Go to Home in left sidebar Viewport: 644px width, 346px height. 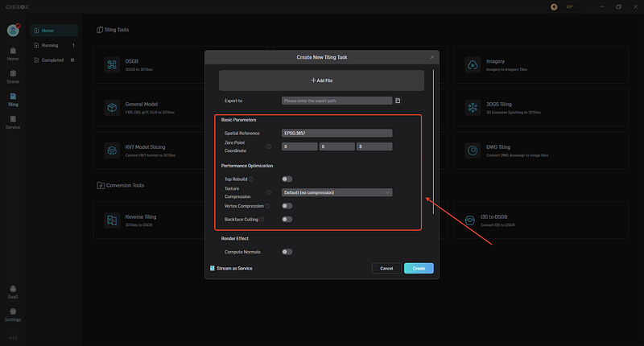click(x=13, y=54)
